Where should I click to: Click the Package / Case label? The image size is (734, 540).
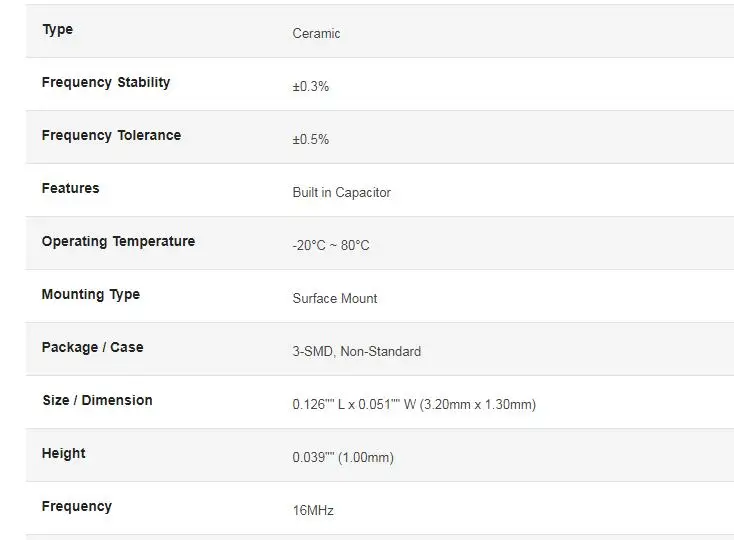click(x=92, y=348)
